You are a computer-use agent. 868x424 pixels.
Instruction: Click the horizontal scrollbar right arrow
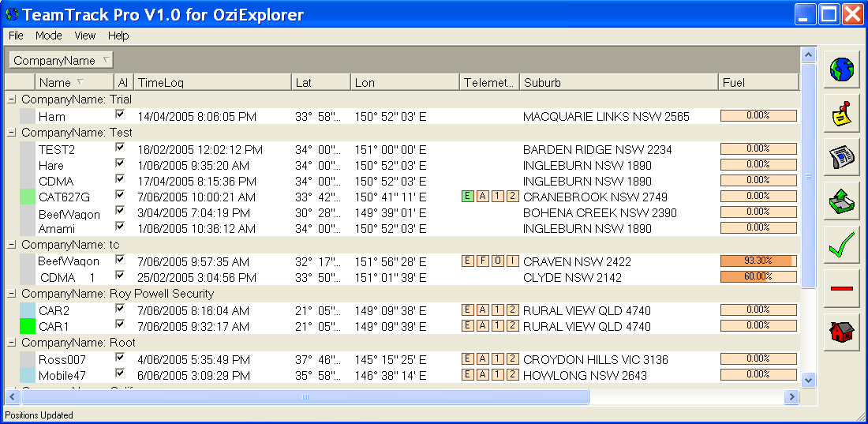pos(791,396)
